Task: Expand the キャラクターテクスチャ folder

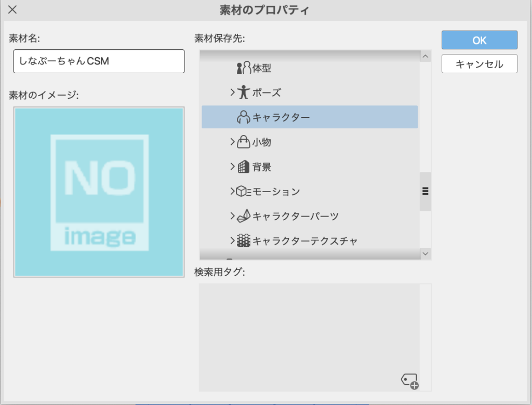Action: (x=232, y=240)
